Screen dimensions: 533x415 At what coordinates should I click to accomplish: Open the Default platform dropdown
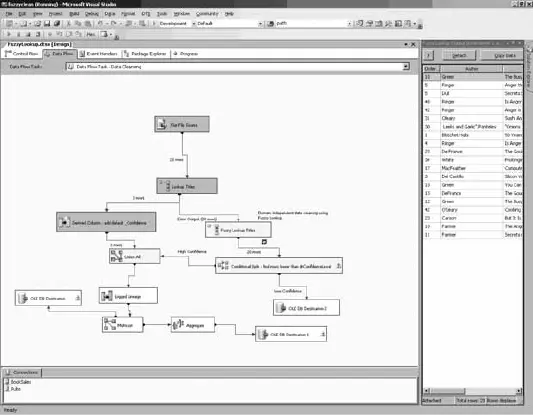tap(260, 23)
